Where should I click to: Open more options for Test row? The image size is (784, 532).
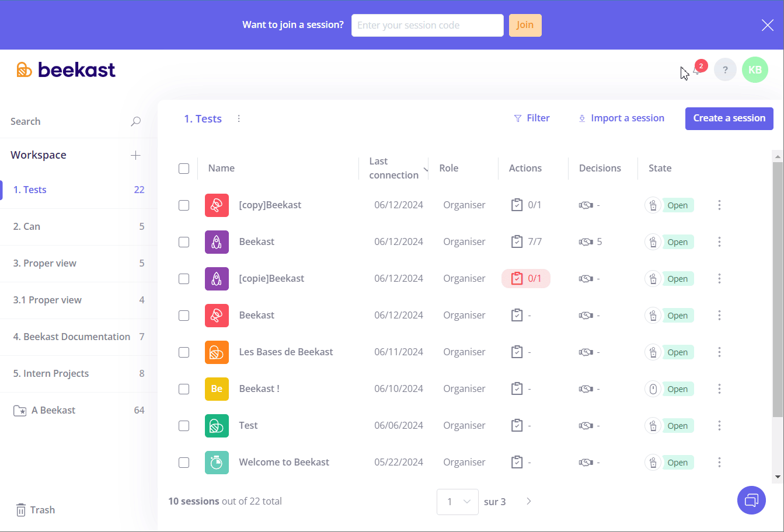[x=719, y=426]
